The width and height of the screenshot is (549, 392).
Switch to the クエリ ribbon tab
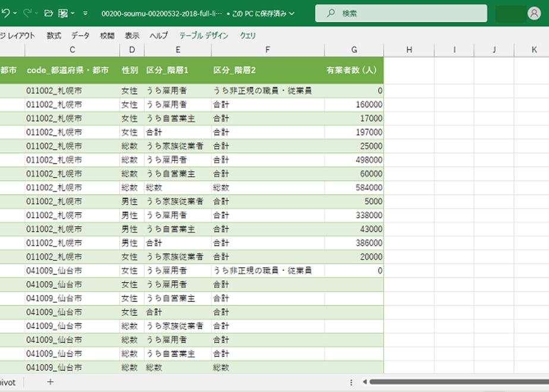click(248, 36)
